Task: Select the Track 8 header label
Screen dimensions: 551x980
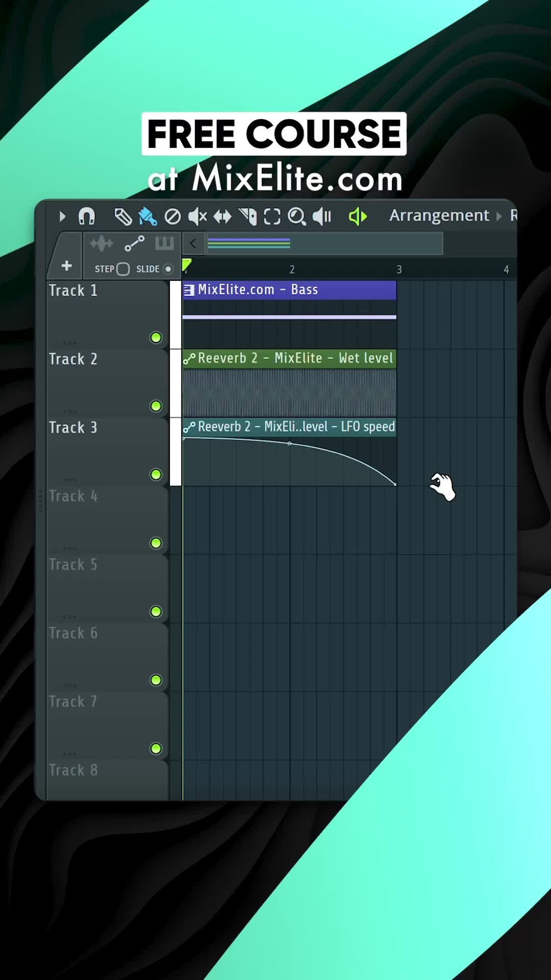Action: pyautogui.click(x=73, y=770)
